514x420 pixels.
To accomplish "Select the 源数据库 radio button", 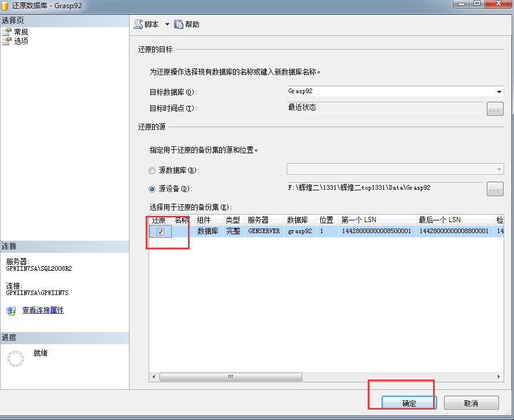I will pos(153,171).
